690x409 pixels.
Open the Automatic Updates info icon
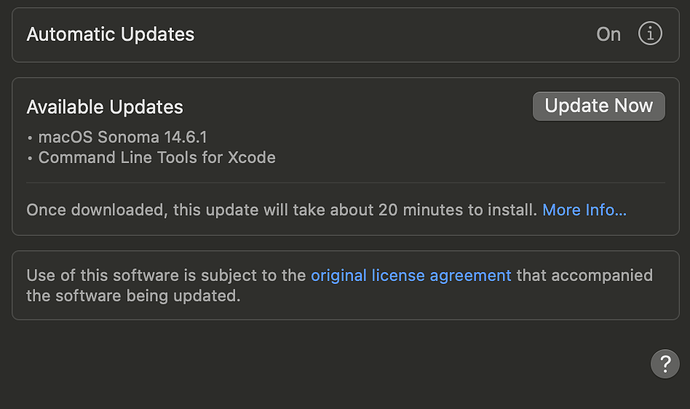pos(650,33)
